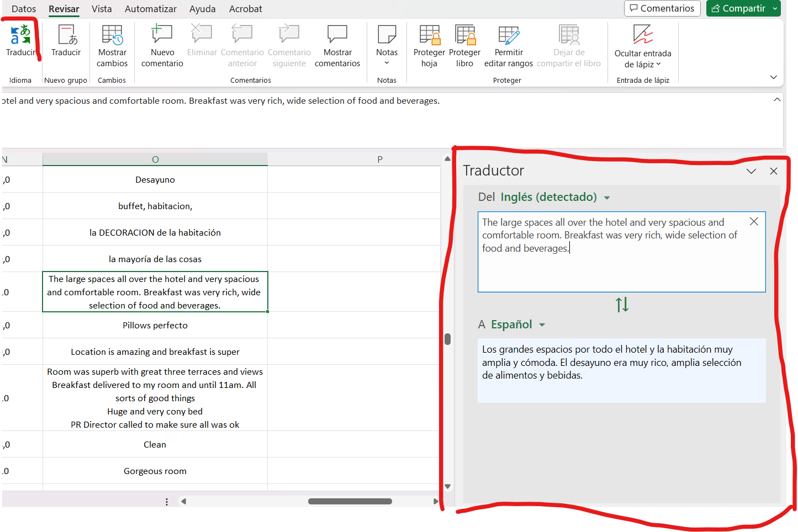This screenshot has height=532, width=798.
Task: Switch to the Vista tab
Action: click(x=101, y=9)
